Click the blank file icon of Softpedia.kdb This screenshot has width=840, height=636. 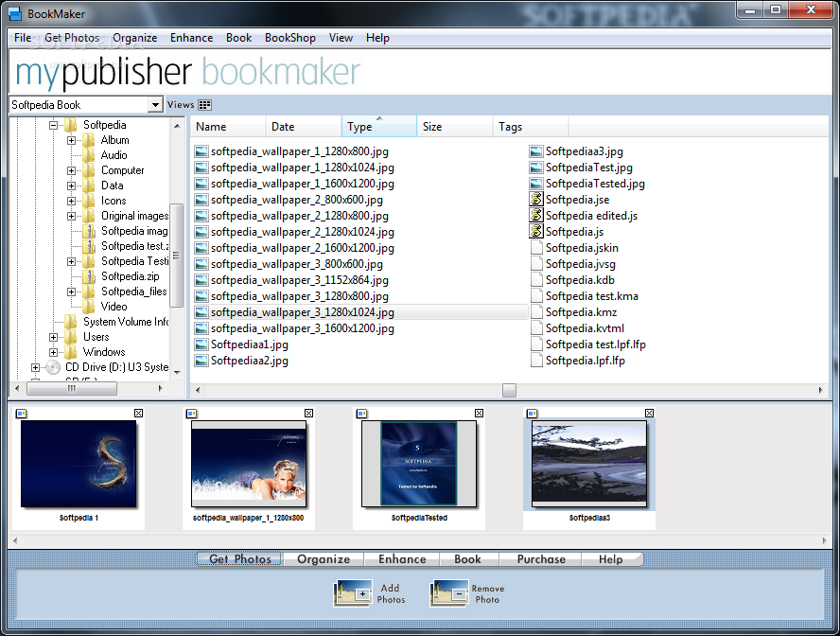click(x=536, y=280)
